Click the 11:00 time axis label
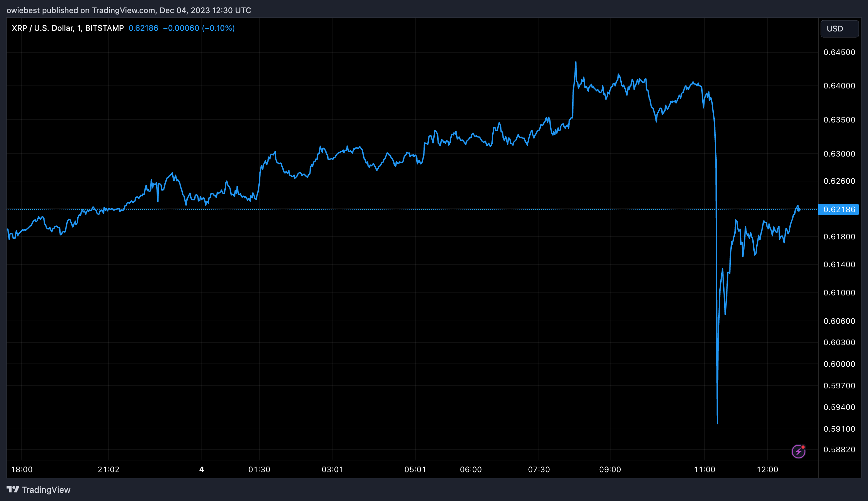868x501 pixels. [x=704, y=470]
